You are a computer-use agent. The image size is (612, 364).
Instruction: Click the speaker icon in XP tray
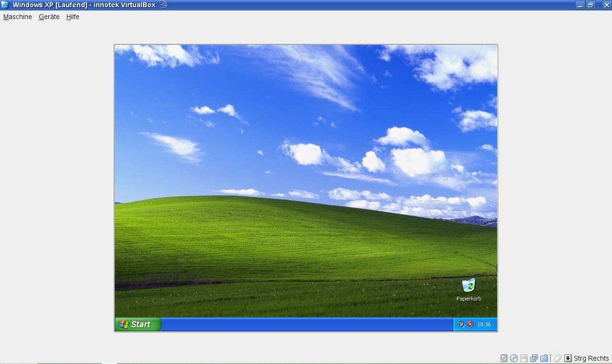[461, 324]
